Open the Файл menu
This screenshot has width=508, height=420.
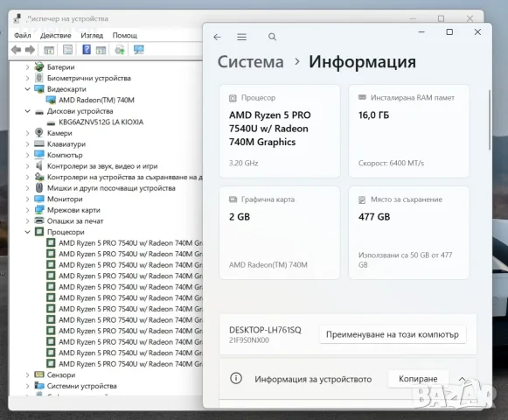pyautogui.click(x=23, y=35)
